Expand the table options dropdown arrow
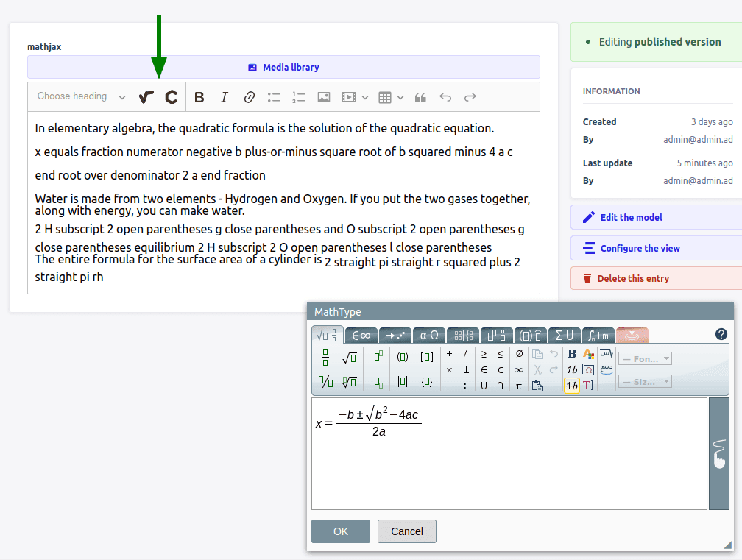Viewport: 742px width, 560px height. tap(400, 97)
